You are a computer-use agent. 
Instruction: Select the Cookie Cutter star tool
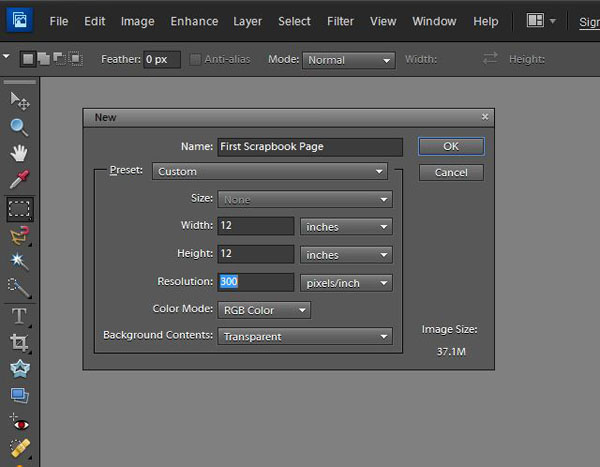click(x=20, y=369)
